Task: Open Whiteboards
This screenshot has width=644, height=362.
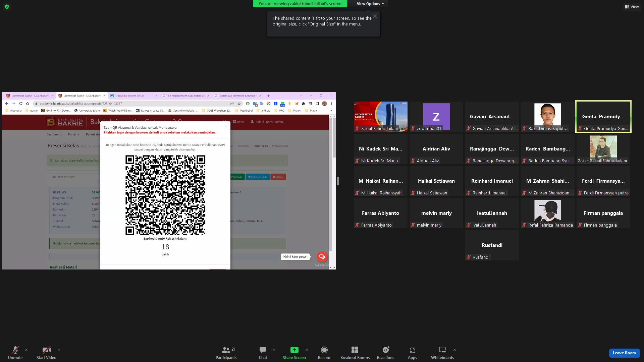Action: point(442,353)
